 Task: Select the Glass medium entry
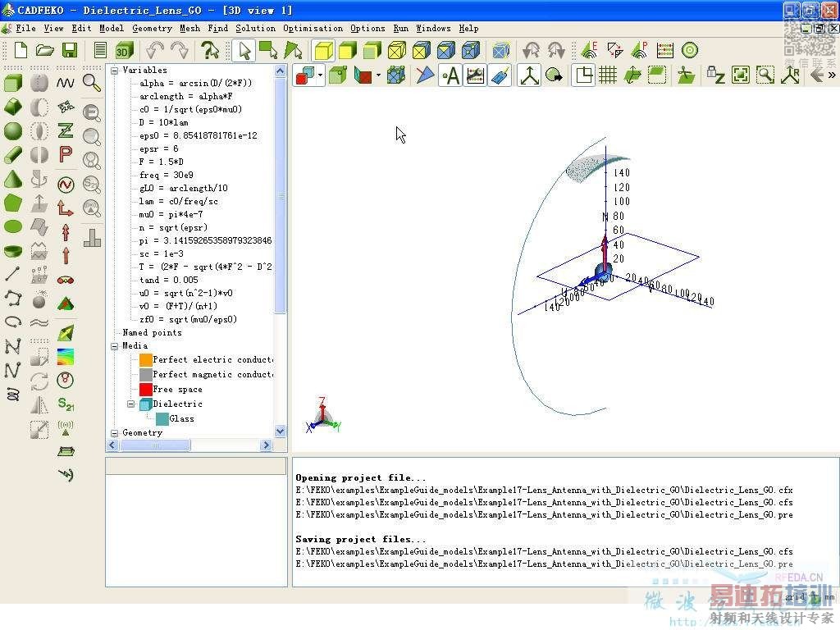181,418
